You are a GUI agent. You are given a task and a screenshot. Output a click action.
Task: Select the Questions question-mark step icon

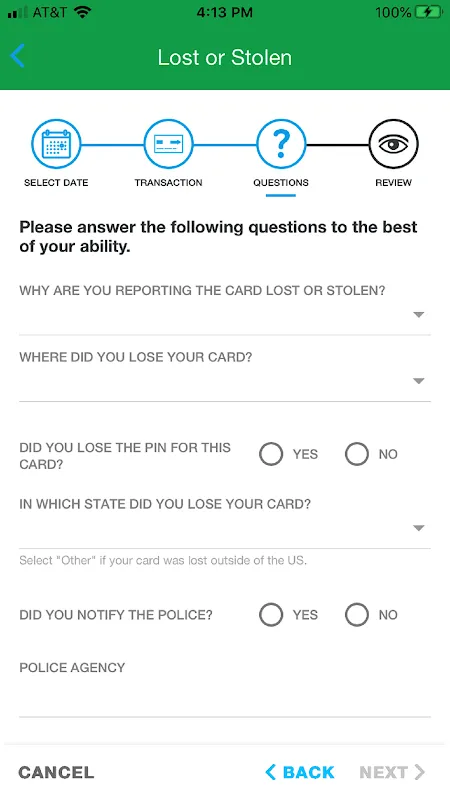(281, 144)
